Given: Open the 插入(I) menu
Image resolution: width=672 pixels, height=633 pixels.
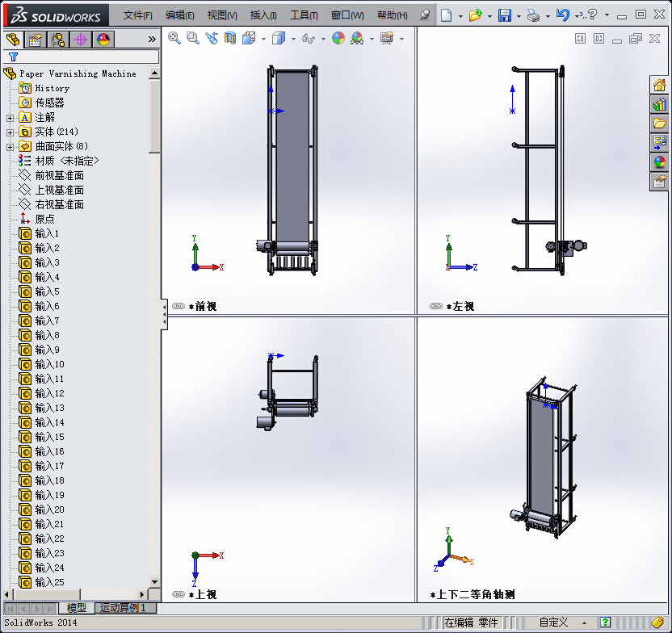Looking at the screenshot, I should click(263, 15).
